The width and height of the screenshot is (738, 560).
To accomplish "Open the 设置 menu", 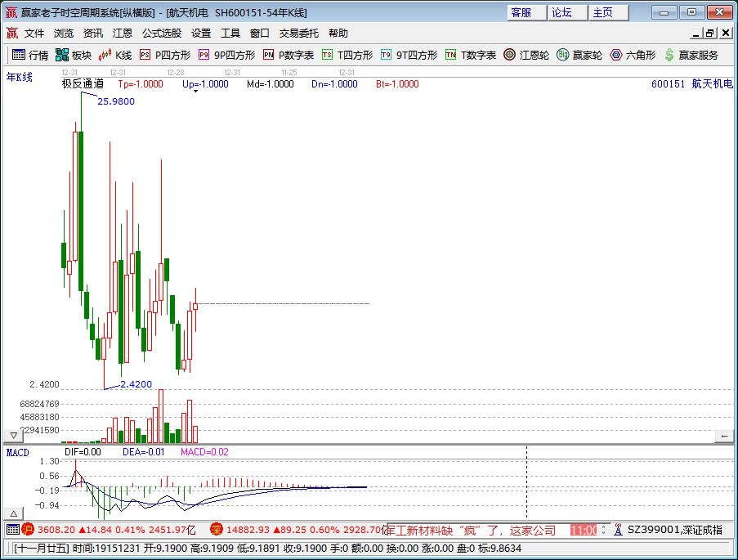I will [x=201, y=33].
